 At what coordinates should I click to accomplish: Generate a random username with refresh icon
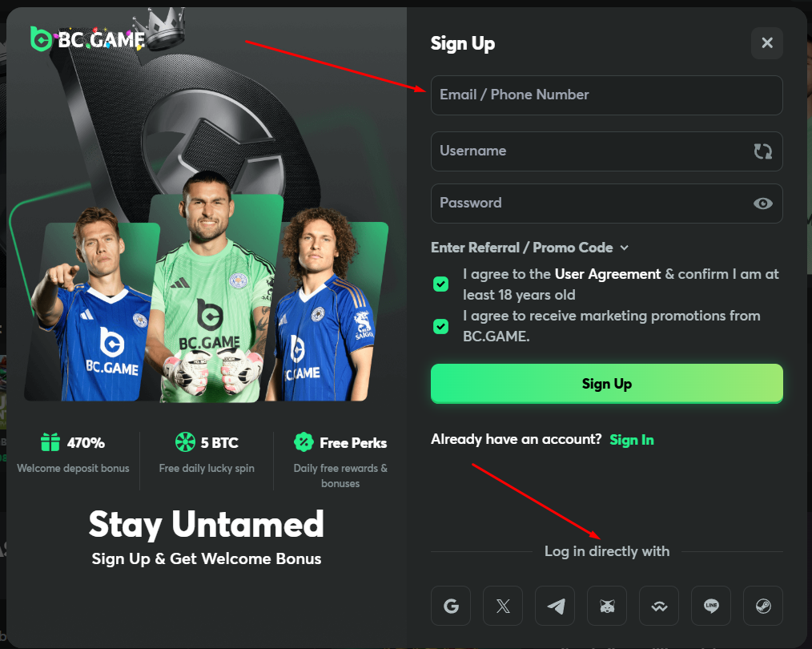coord(762,151)
